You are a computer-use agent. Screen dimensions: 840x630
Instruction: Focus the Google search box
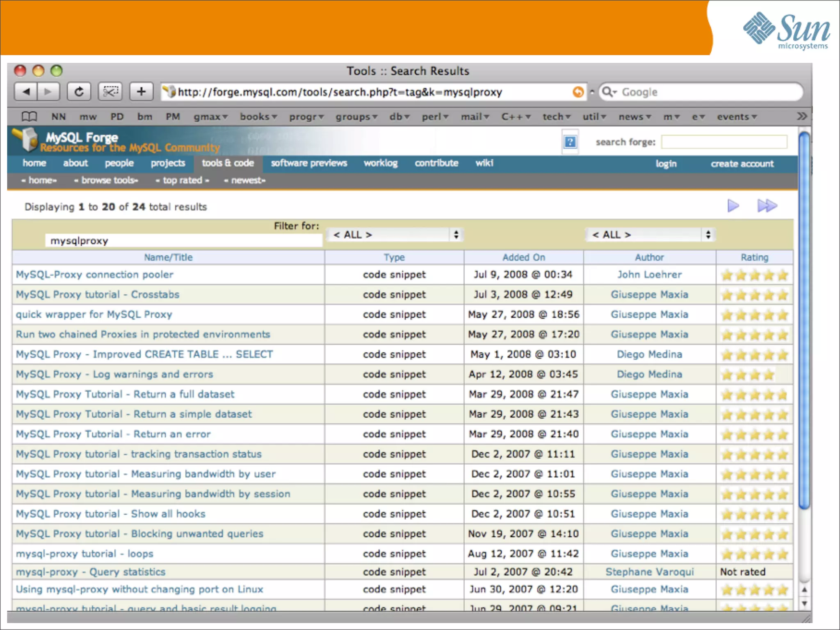[x=701, y=92]
